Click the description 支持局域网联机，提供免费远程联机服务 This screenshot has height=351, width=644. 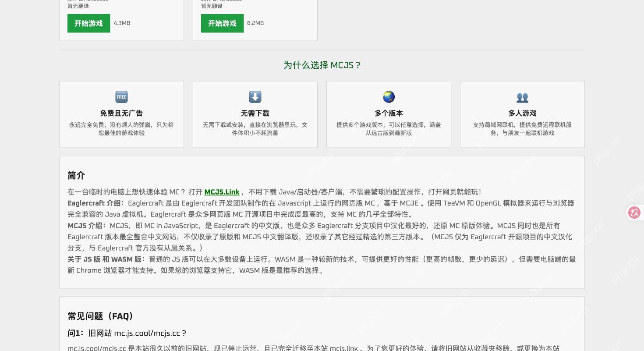[x=522, y=129]
